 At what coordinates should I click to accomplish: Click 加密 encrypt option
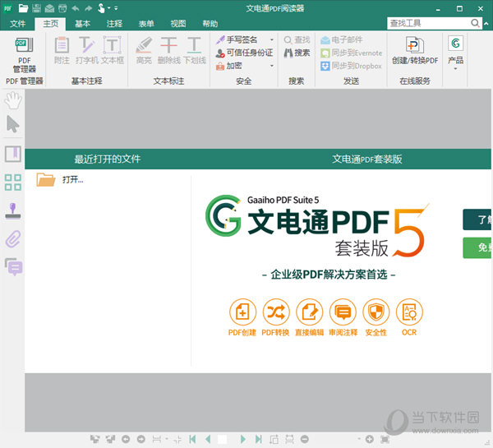pos(229,66)
